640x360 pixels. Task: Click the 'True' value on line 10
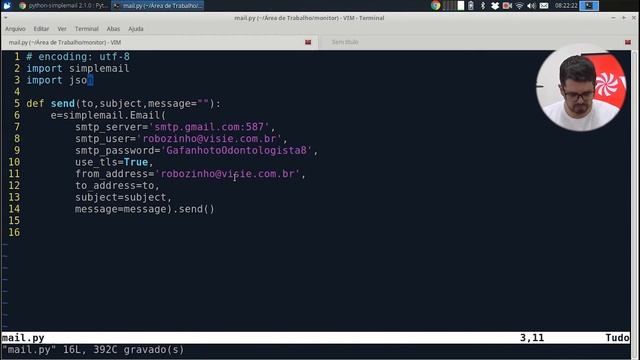(x=136, y=162)
